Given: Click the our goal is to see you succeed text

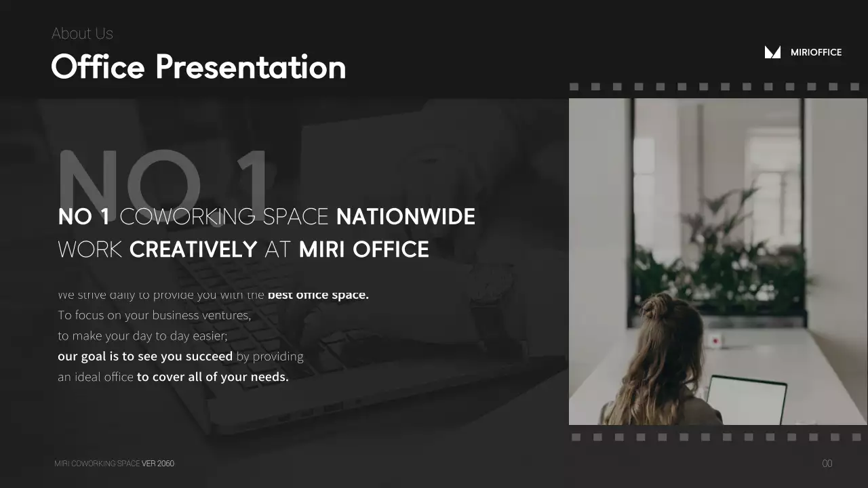Looking at the screenshot, I should point(144,356).
